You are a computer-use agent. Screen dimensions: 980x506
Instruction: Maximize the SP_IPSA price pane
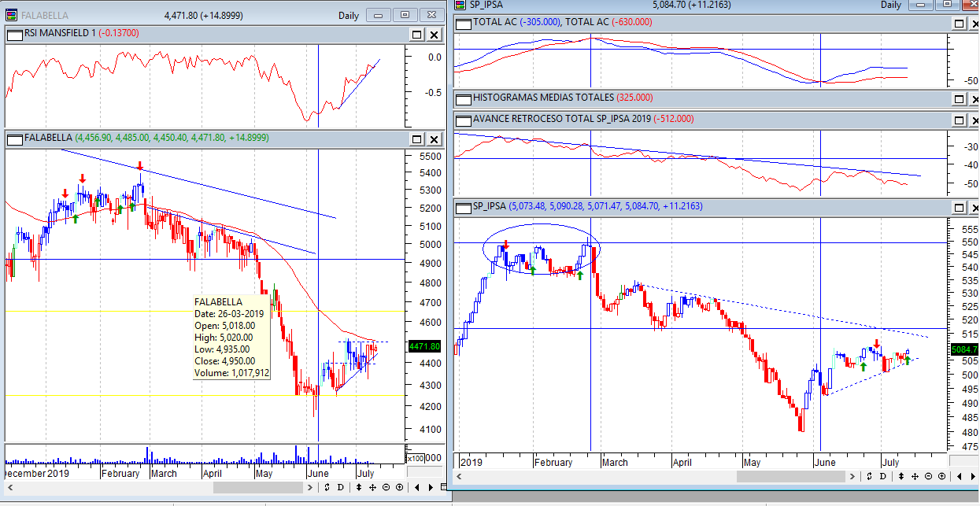[x=959, y=208]
